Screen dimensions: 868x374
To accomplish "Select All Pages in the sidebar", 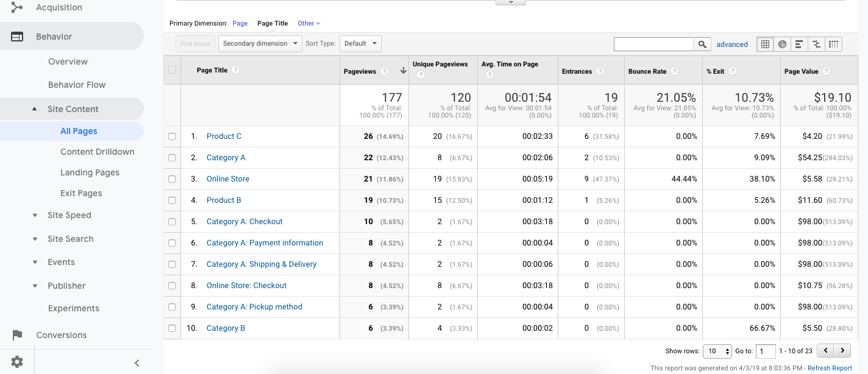I will [79, 131].
